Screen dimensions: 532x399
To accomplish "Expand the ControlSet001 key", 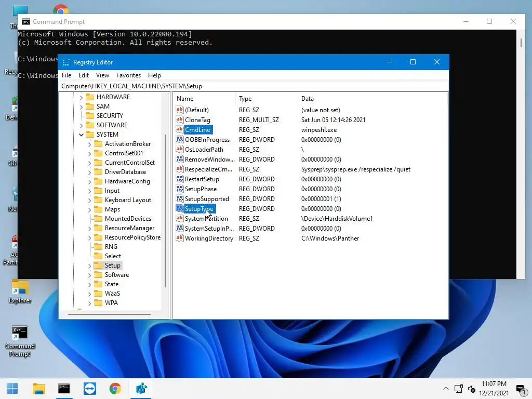I will [89, 154].
